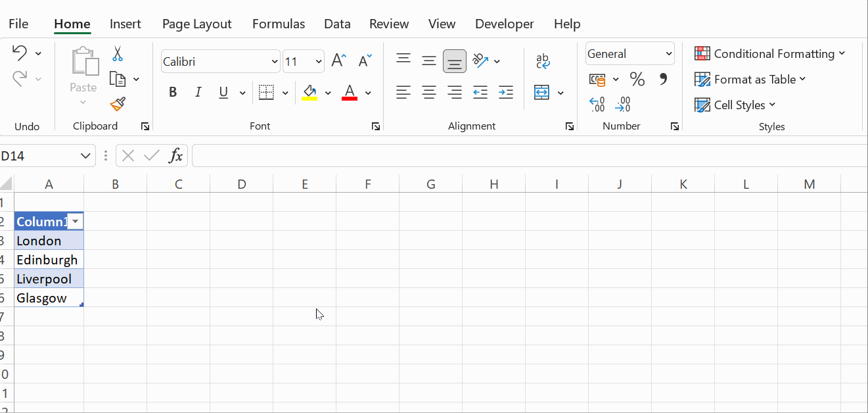Click the Italic formatting icon
868x413 pixels.
[x=198, y=92]
